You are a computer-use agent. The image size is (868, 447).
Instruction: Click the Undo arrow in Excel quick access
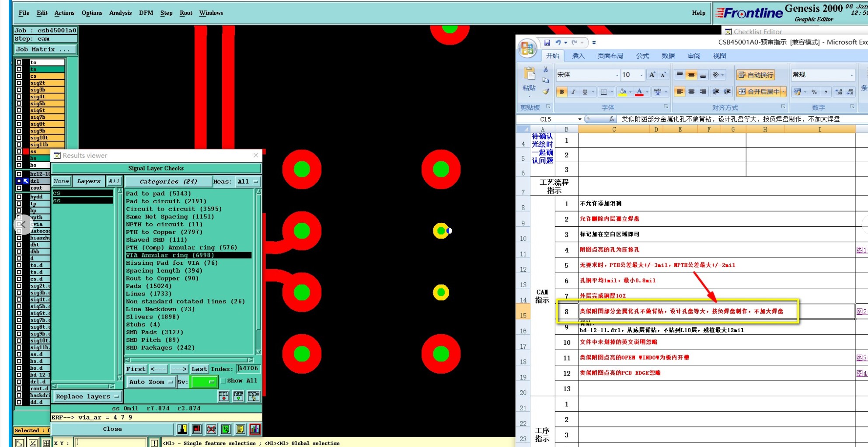click(x=558, y=42)
